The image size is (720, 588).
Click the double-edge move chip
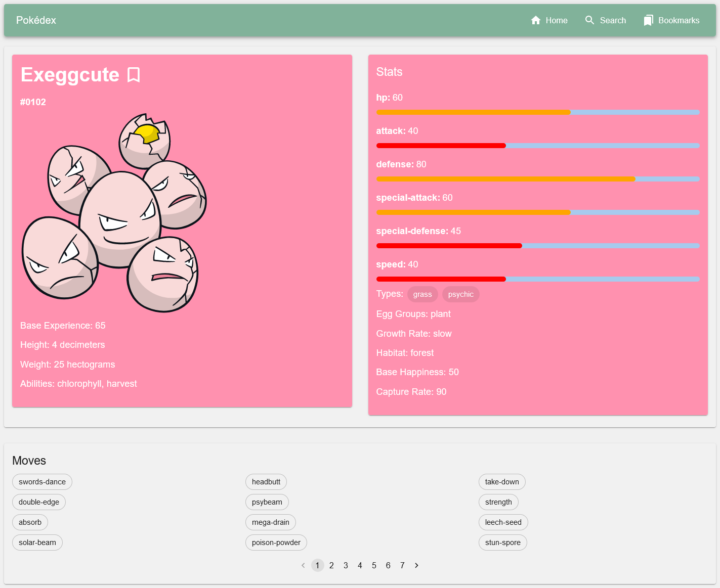pos(39,502)
